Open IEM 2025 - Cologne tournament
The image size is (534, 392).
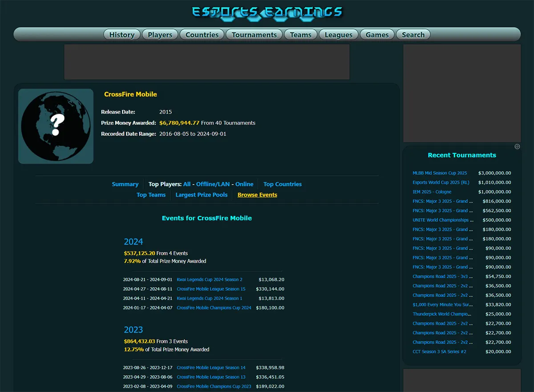point(432,192)
